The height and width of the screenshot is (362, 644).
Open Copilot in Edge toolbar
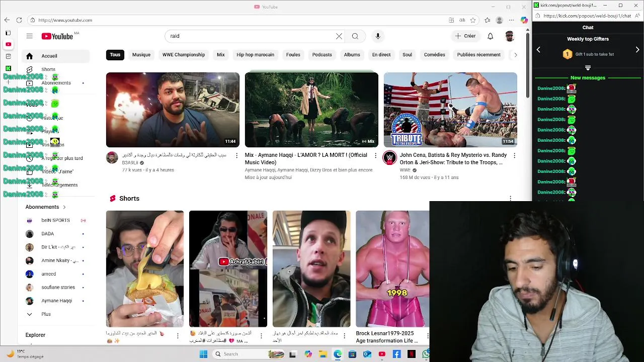524,20
